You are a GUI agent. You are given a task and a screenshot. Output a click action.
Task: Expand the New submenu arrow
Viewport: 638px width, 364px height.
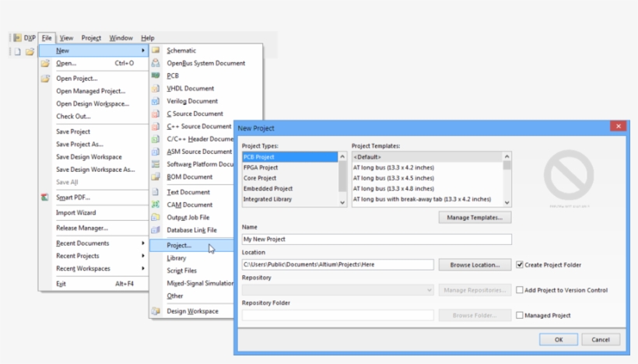tap(143, 51)
